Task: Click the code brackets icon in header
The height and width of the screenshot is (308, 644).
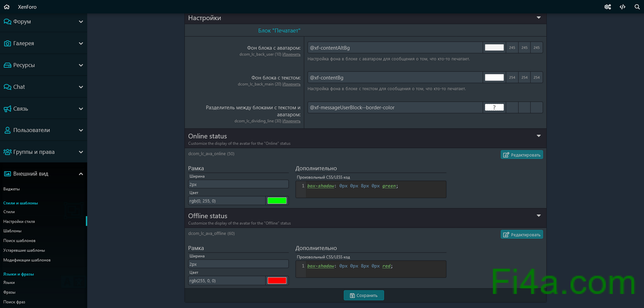Action: pyautogui.click(x=622, y=7)
